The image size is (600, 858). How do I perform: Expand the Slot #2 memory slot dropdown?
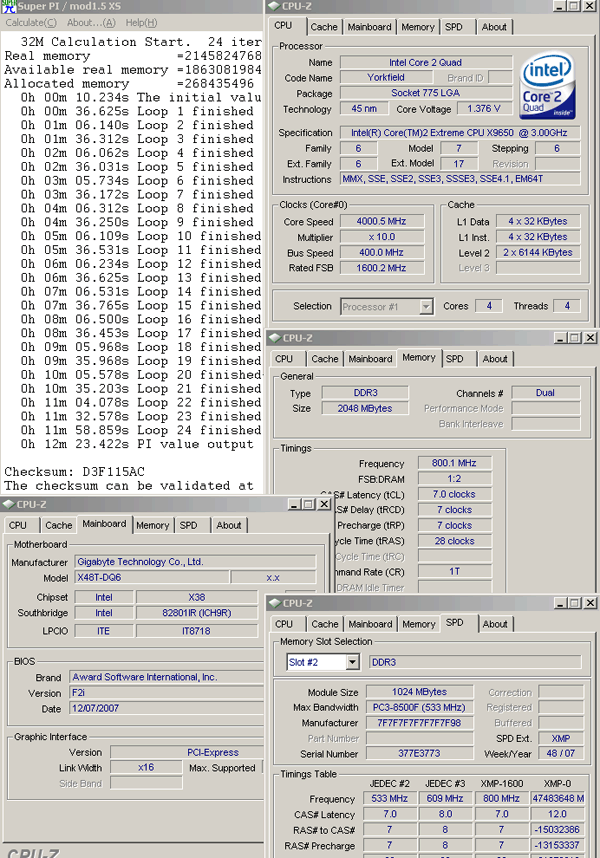353,663
